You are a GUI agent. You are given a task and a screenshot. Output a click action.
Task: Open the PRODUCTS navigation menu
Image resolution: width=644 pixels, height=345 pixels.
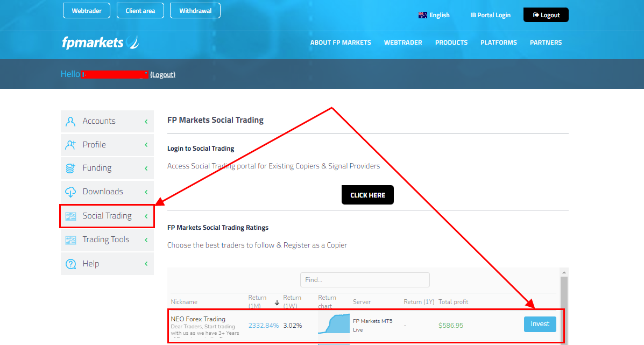(x=451, y=43)
